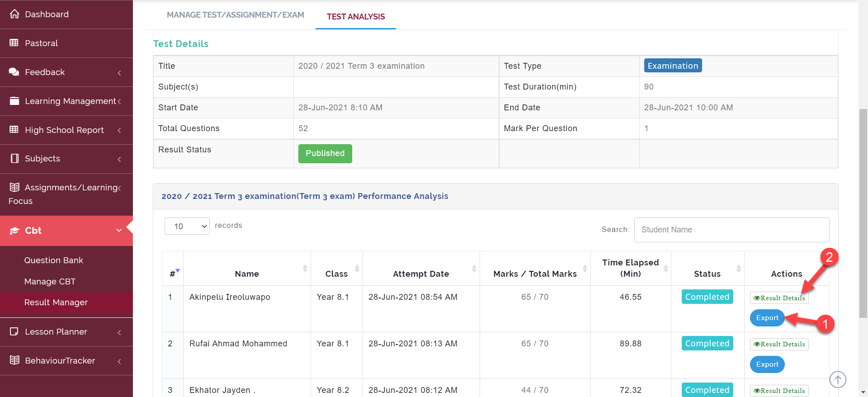This screenshot has height=397, width=868.
Task: Click the marks 44 / 70 cell
Action: [535, 390]
